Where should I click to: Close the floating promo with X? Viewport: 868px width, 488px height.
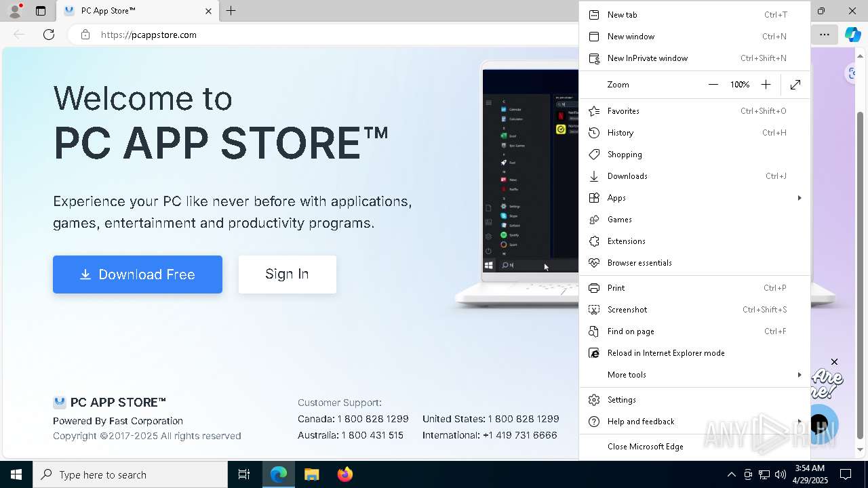coord(835,362)
